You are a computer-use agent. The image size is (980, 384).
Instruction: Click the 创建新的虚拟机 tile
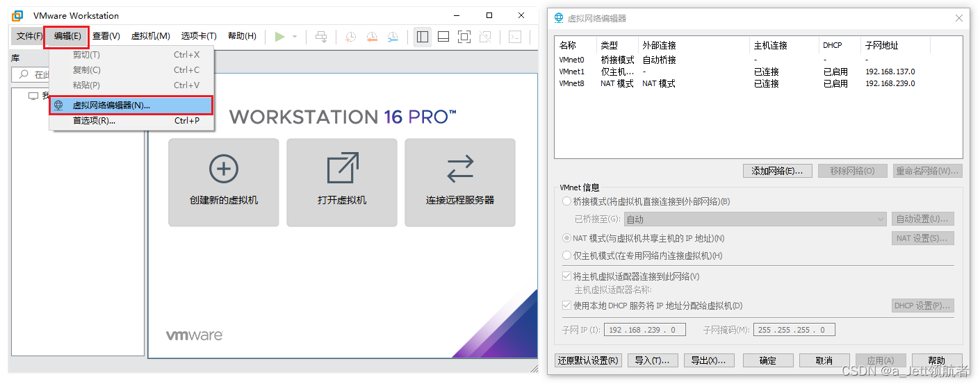(x=224, y=183)
